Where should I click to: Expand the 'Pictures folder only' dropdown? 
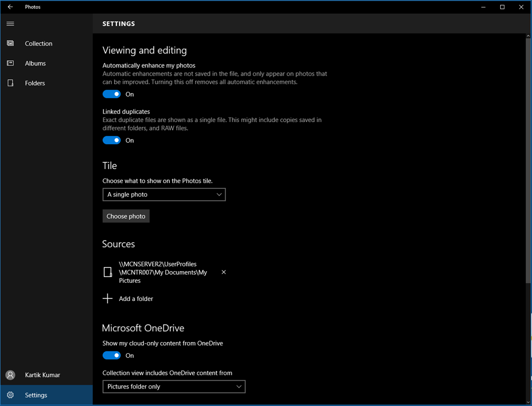click(173, 386)
